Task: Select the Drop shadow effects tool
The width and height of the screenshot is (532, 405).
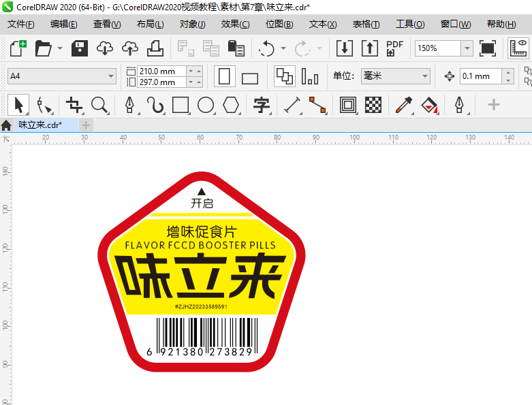Action: tap(348, 105)
